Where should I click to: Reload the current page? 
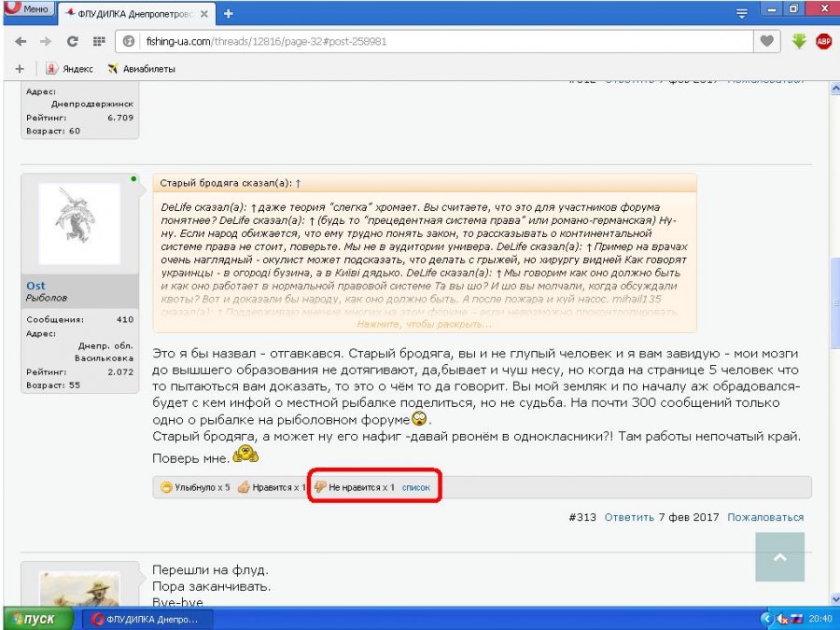[x=72, y=42]
